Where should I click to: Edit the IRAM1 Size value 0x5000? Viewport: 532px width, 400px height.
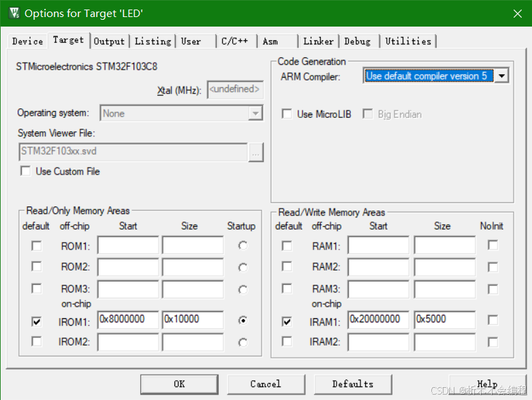444,320
